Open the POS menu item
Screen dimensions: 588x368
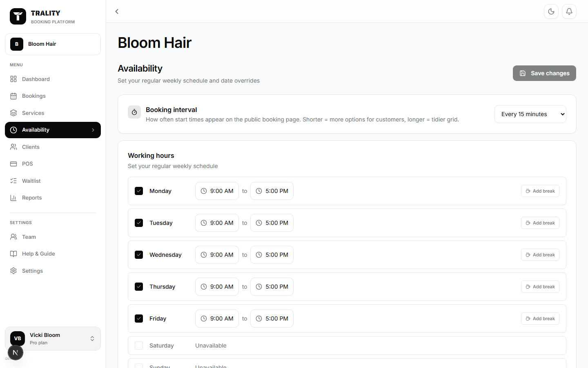click(53, 164)
